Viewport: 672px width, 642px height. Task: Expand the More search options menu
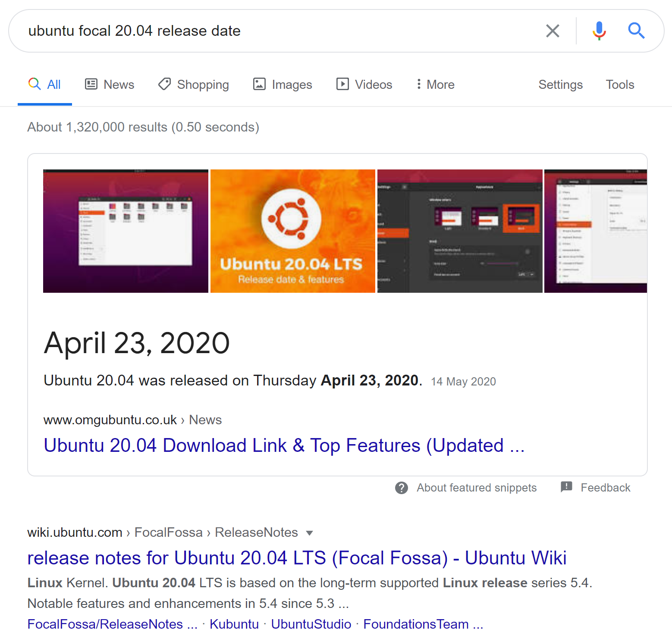[434, 84]
